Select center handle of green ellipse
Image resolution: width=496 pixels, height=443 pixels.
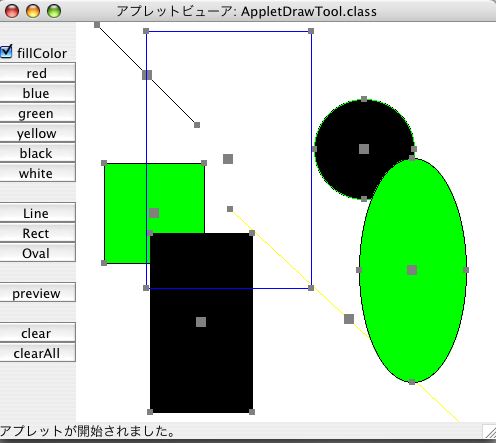tap(412, 270)
